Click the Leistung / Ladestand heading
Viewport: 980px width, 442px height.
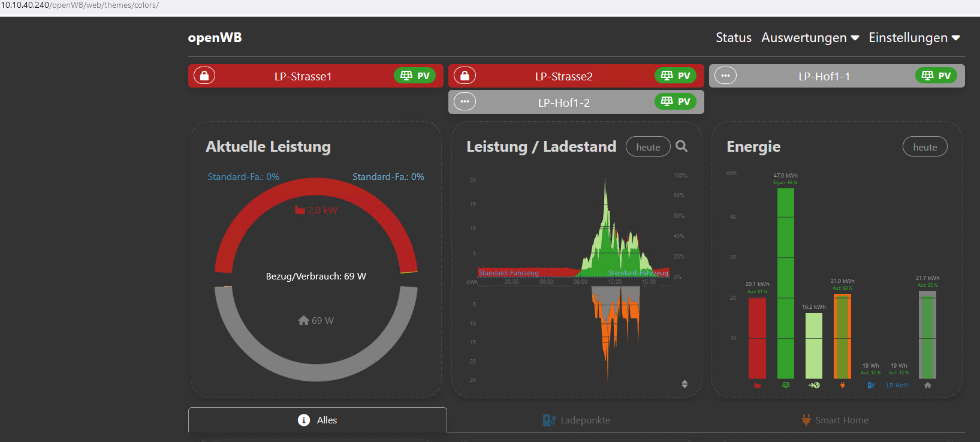541,147
